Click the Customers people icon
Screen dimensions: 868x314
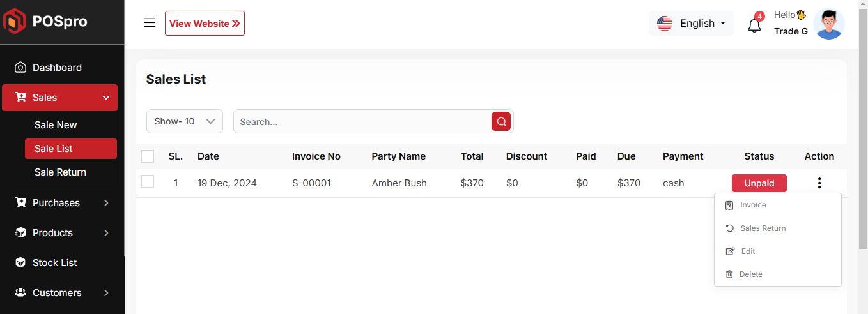click(20, 293)
